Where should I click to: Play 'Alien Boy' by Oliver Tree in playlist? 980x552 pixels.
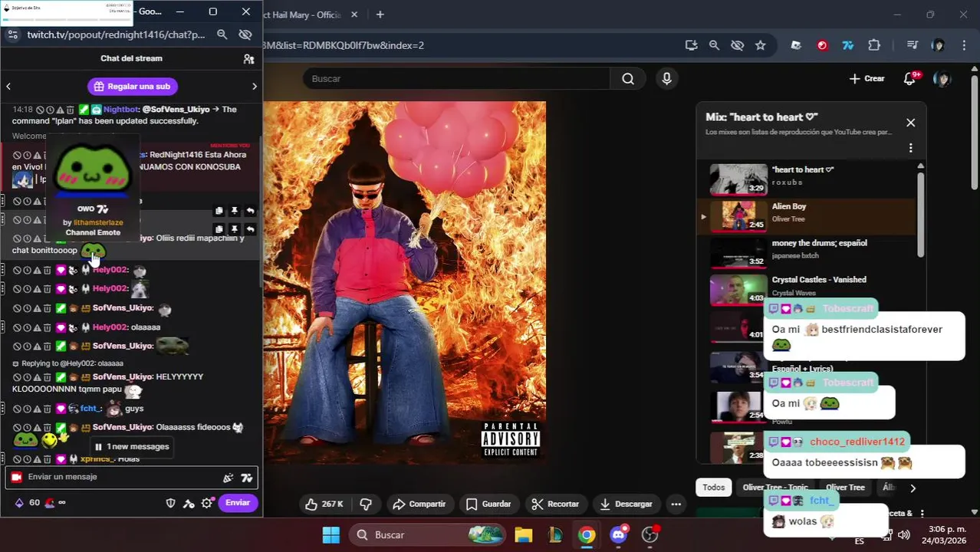pos(807,215)
